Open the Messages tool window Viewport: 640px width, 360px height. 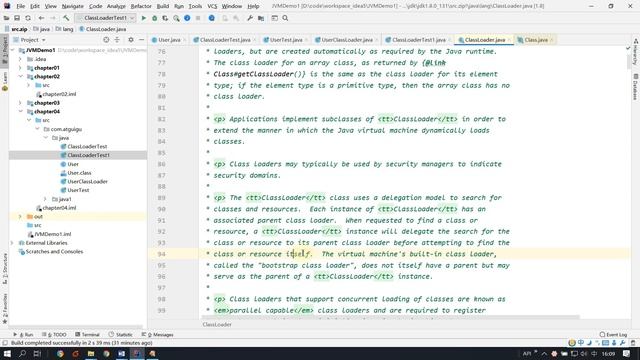coord(158,335)
